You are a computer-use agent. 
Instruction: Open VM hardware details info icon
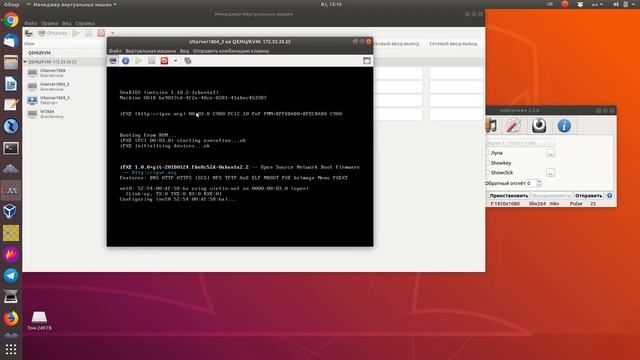(126, 61)
